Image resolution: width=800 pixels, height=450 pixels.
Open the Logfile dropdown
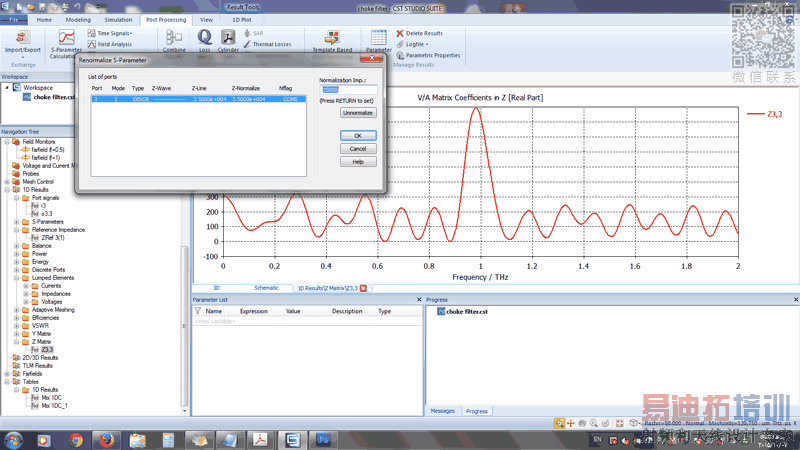[412, 44]
